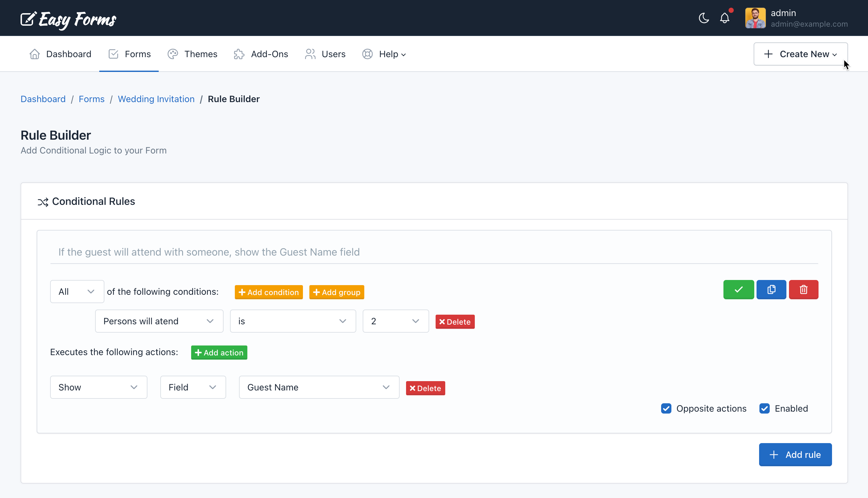868x498 pixels.
Task: Click Add condition button
Action: [269, 292]
